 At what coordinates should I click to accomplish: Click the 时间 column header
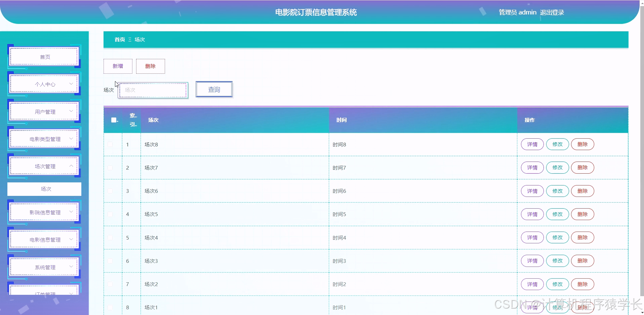[x=423, y=120]
